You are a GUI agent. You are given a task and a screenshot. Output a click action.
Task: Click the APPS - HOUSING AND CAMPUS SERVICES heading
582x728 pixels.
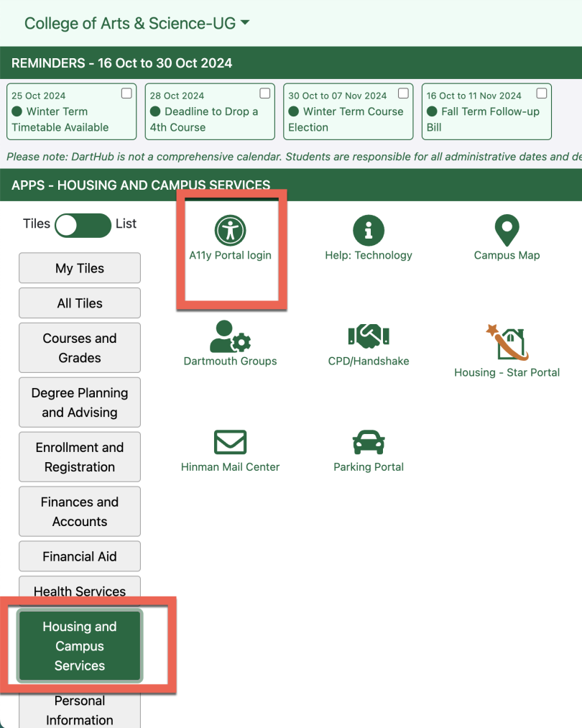[141, 185]
